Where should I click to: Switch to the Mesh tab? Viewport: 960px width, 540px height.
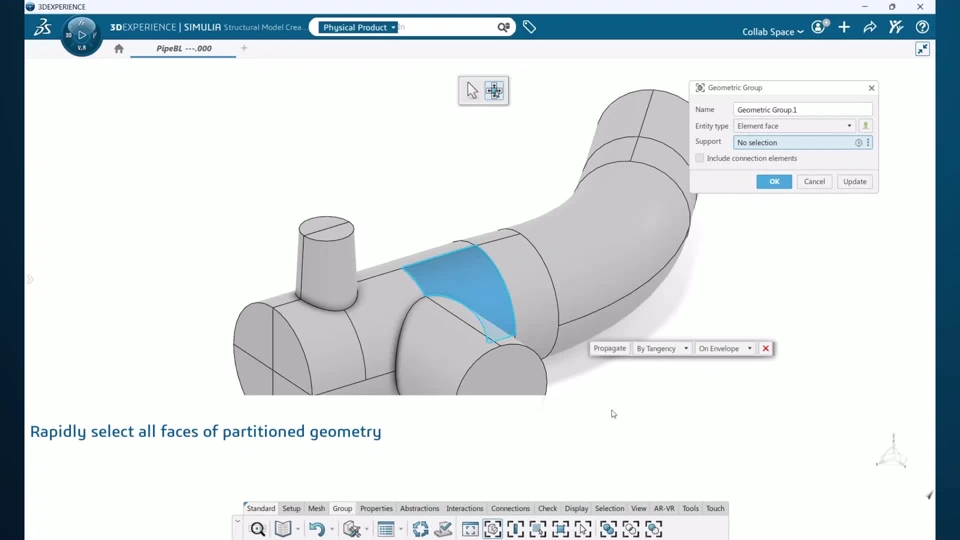(317, 508)
